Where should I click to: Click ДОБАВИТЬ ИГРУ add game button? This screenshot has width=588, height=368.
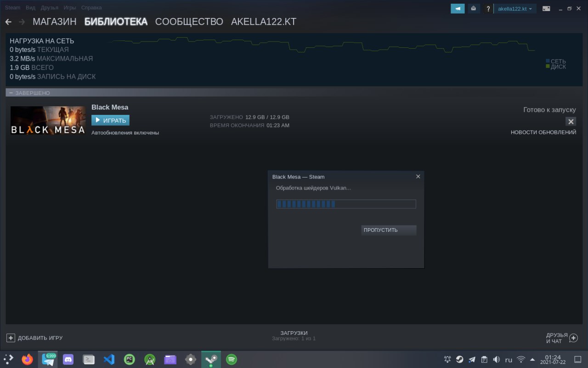(34, 338)
